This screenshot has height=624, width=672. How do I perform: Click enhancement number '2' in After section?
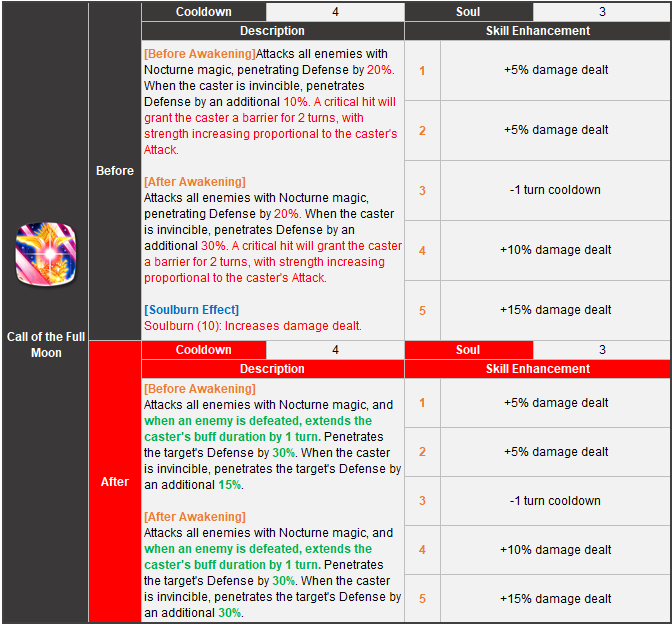tap(422, 452)
